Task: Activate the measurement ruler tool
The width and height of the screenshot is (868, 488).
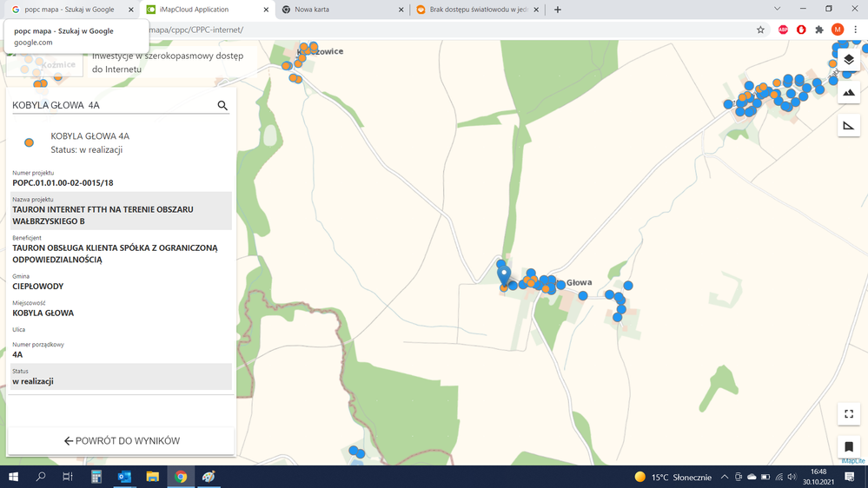Action: pyautogui.click(x=848, y=126)
